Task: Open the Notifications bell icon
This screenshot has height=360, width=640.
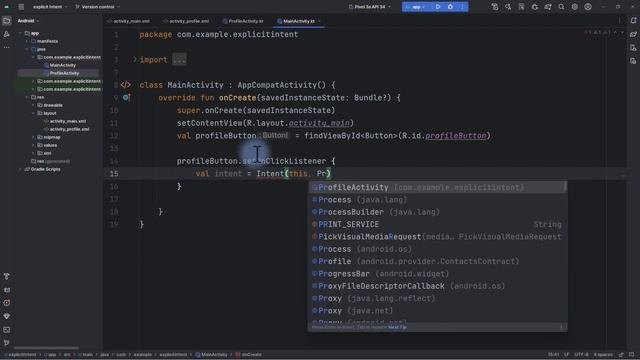Action: [x=633, y=21]
